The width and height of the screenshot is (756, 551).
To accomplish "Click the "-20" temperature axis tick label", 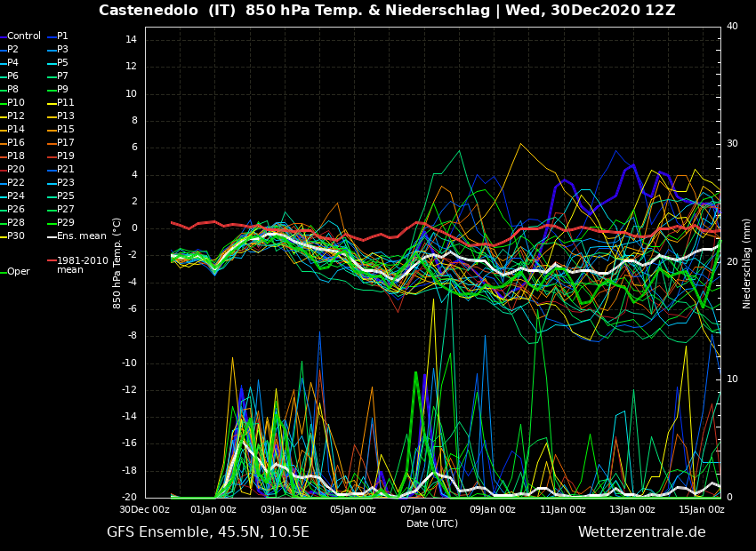I will point(129,498).
